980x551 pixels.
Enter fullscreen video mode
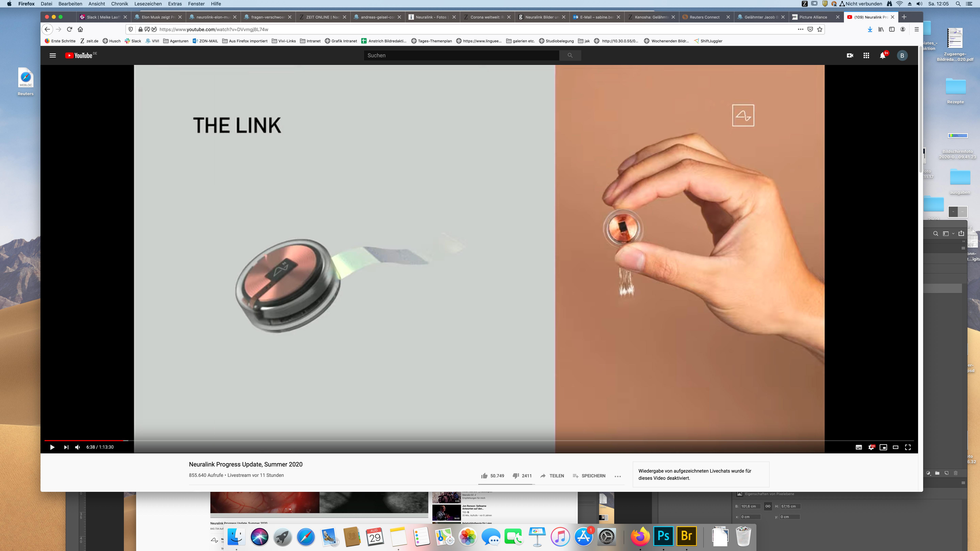pos(908,447)
